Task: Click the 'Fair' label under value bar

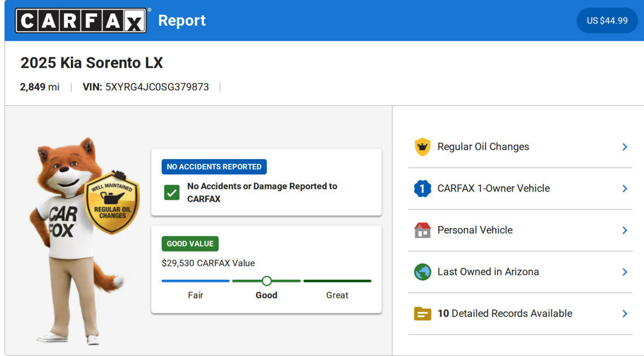Action: pyautogui.click(x=195, y=295)
